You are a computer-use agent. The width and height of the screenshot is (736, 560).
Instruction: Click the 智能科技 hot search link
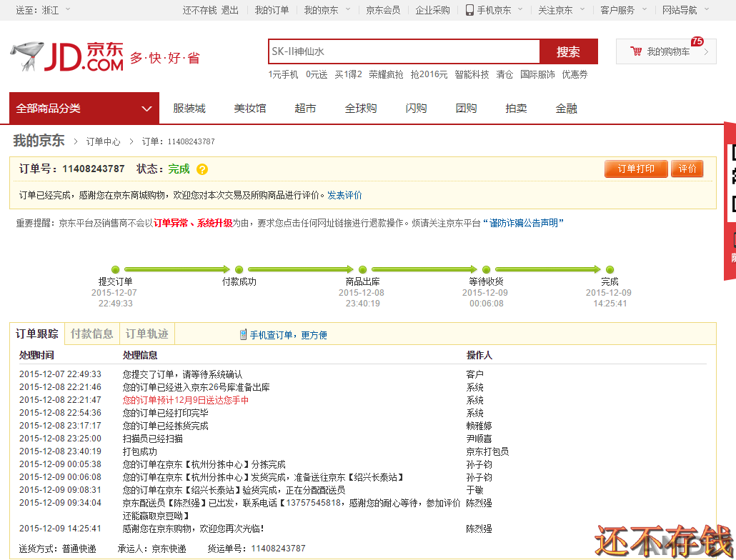tap(472, 74)
